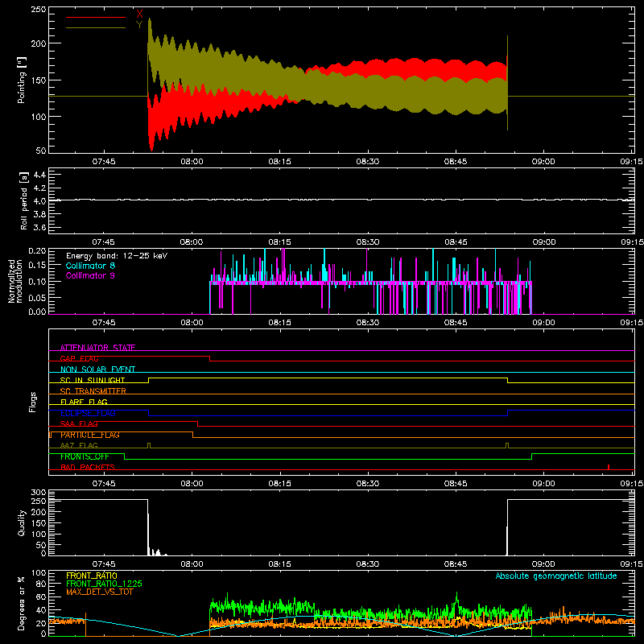Click the 'Quality' vertical axis title
This screenshot has height=644, width=644.
click(22, 522)
